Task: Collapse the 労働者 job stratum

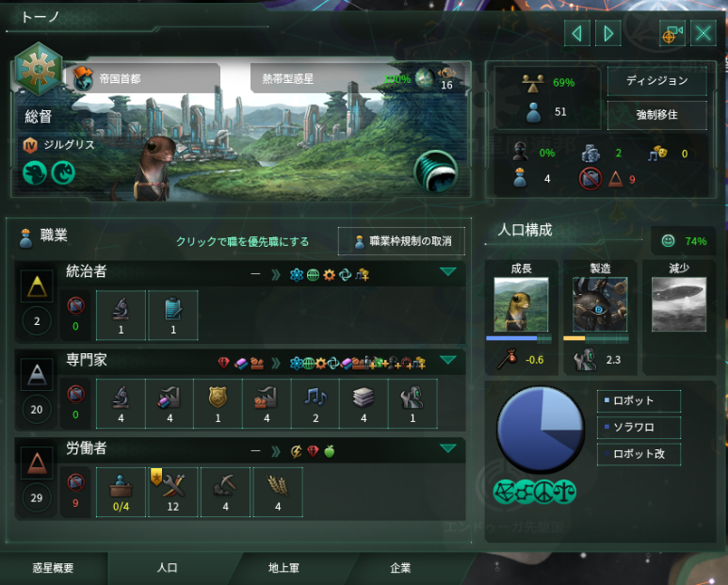Action: click(448, 448)
